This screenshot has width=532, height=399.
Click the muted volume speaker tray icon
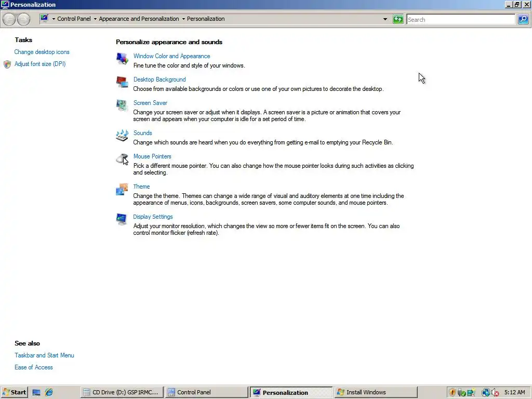tap(495, 393)
